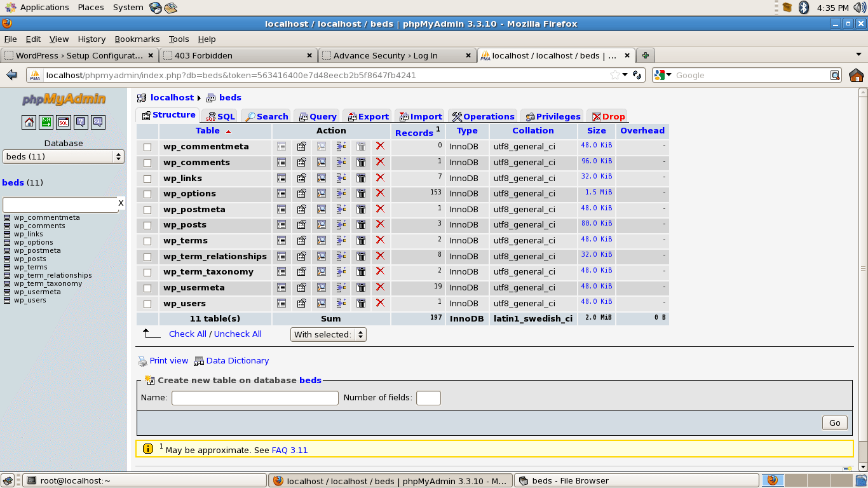Tick the wp_posts checkbox
The width and height of the screenshot is (868, 488).
(147, 226)
